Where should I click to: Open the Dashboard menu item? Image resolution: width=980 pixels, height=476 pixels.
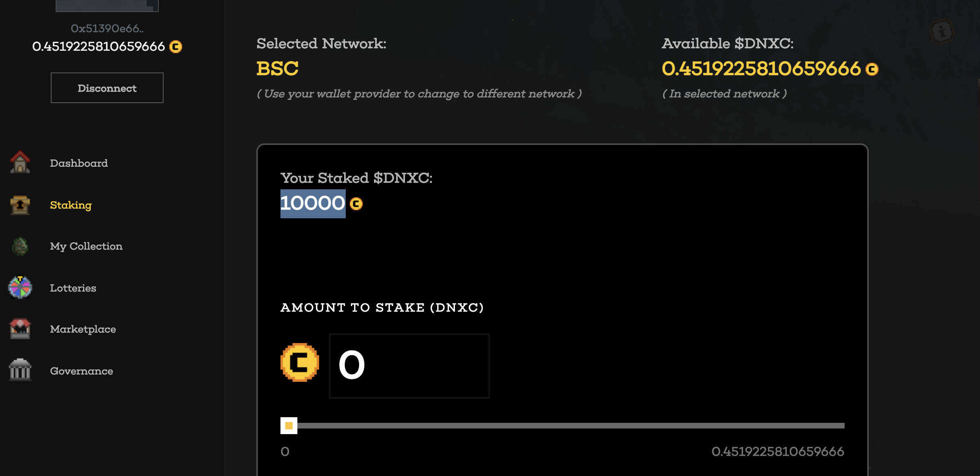[x=79, y=163]
